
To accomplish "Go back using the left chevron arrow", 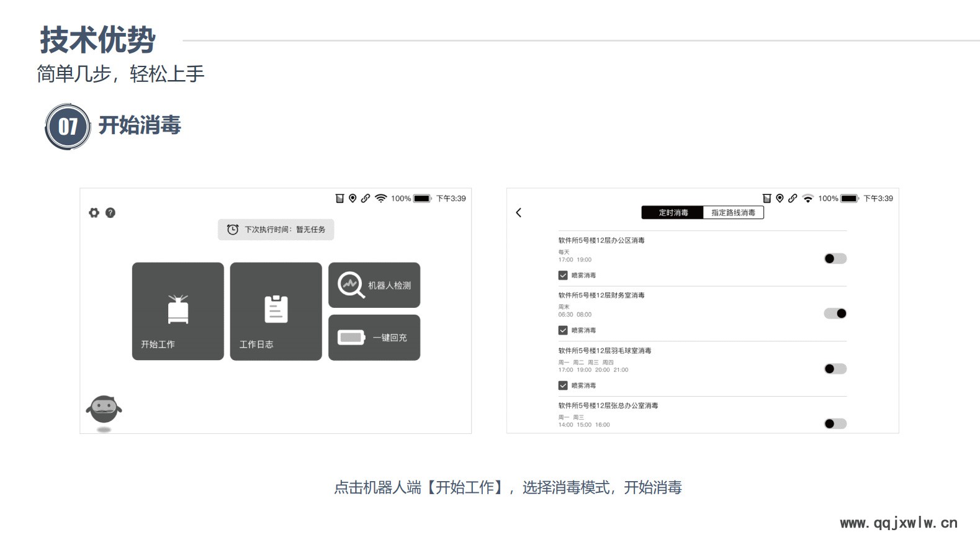I will (x=519, y=213).
